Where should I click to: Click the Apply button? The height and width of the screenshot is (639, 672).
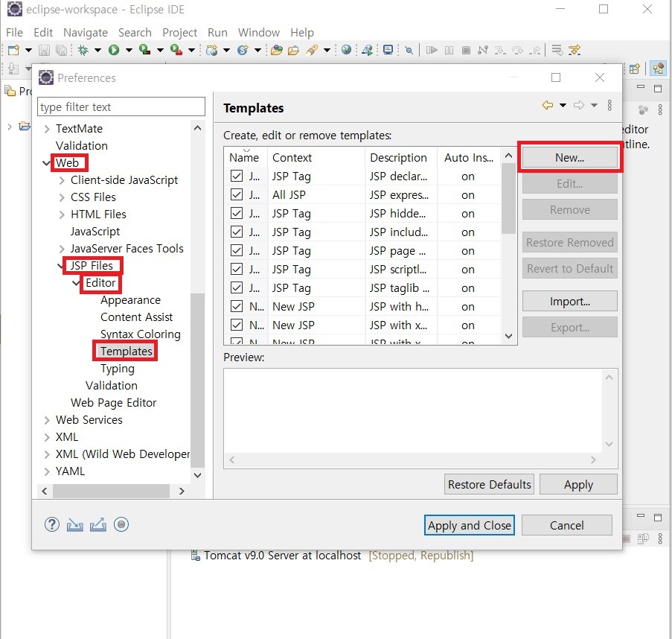tap(578, 484)
